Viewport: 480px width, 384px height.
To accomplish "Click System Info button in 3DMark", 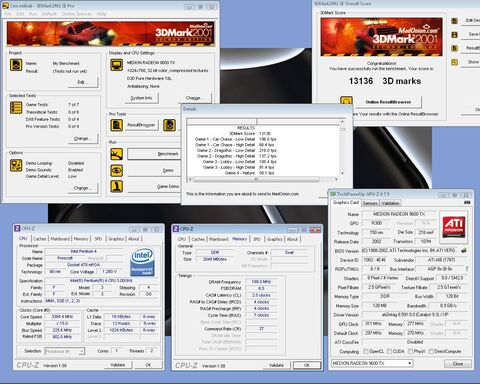I will [x=141, y=98].
